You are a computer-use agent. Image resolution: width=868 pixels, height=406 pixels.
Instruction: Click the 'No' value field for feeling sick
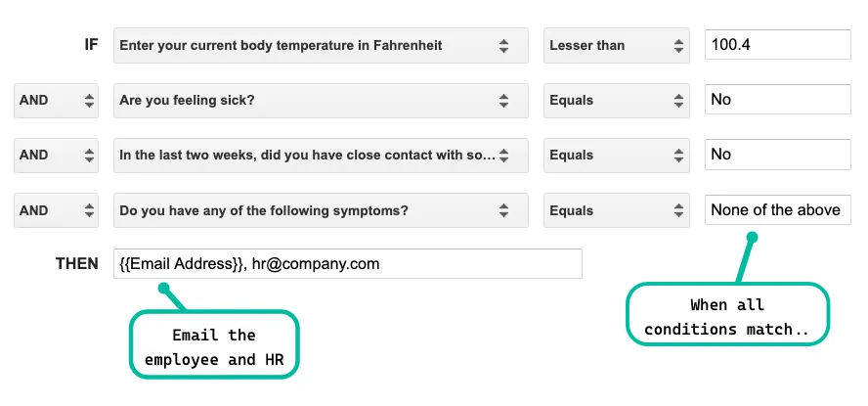[x=777, y=100]
